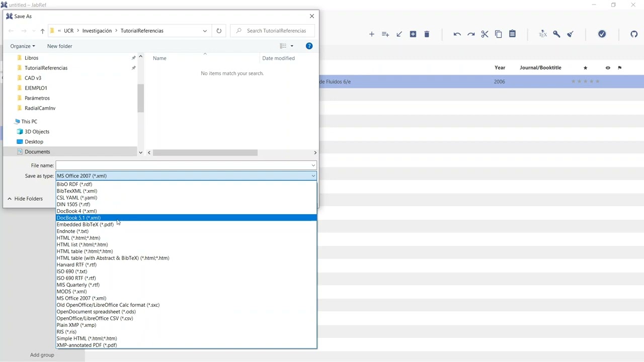Open the change view options dropdown
644x362 pixels.
coord(292,46)
